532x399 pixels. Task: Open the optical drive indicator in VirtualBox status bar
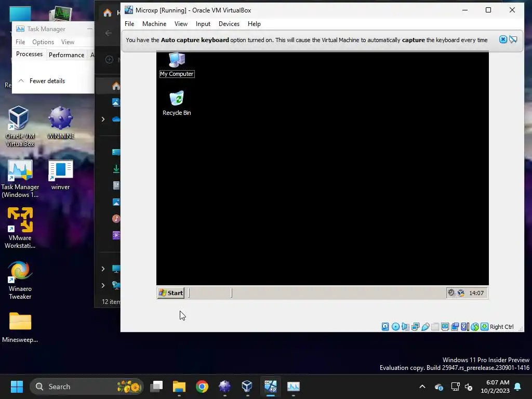click(x=395, y=327)
